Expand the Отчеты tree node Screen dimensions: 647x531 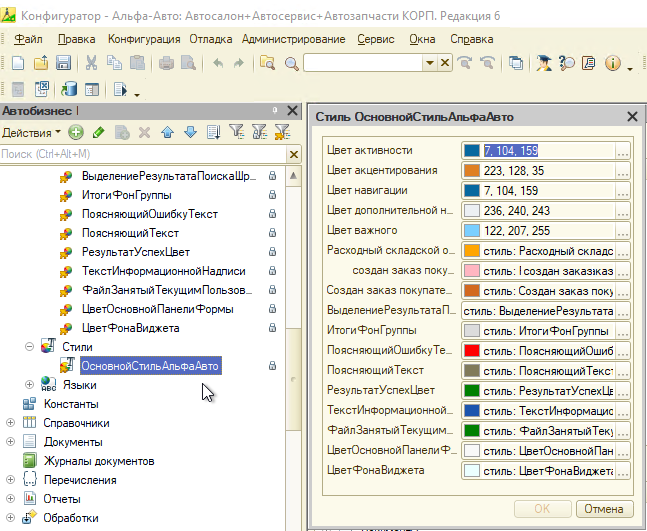click(x=10, y=498)
